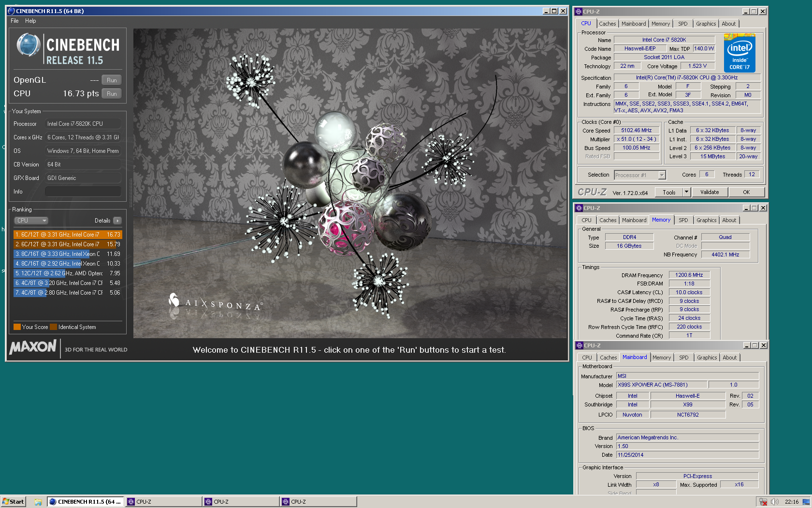Select ranking entry 7 with score 5.06
The image size is (812, 508).
(x=68, y=293)
